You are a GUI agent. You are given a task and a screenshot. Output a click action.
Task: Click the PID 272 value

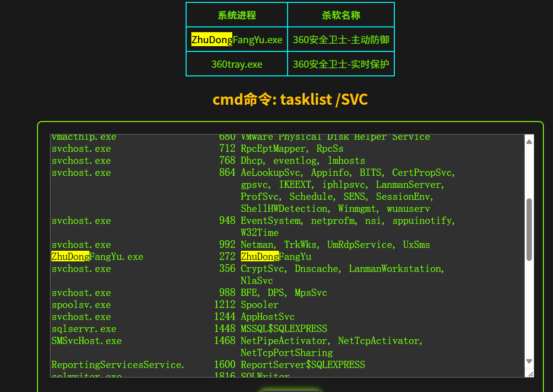(227, 257)
